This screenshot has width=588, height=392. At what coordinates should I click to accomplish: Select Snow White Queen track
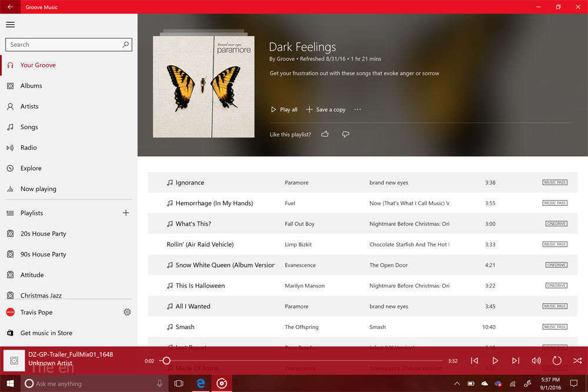point(225,265)
